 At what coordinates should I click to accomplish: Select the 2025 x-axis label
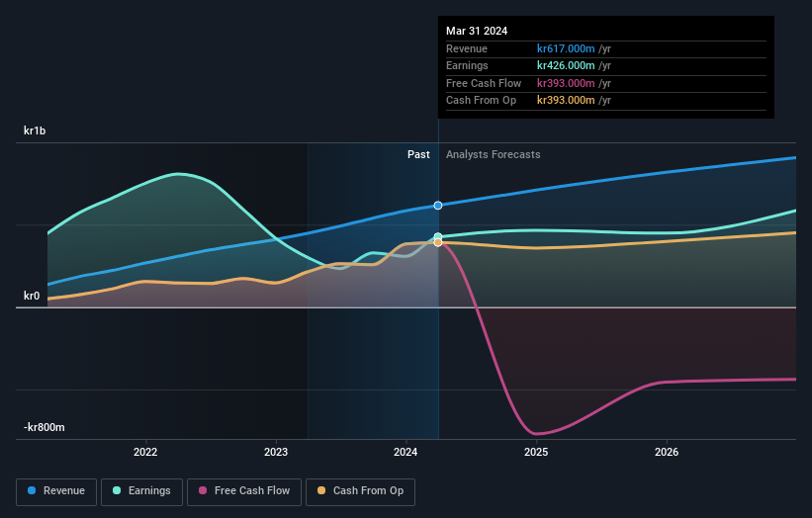(x=536, y=452)
